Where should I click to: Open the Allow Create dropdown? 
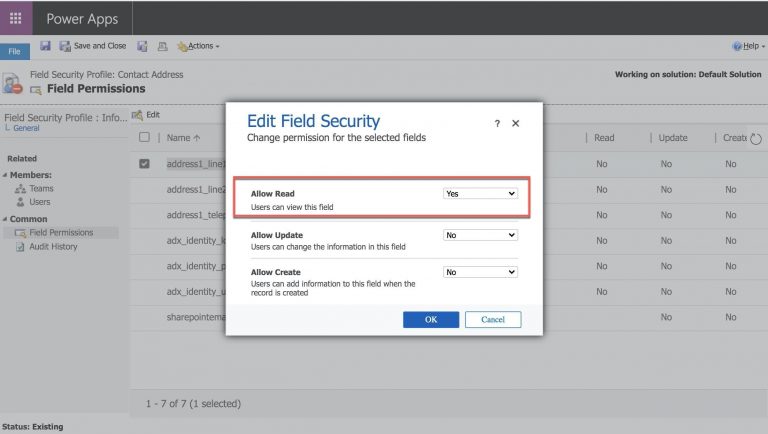[x=480, y=272]
